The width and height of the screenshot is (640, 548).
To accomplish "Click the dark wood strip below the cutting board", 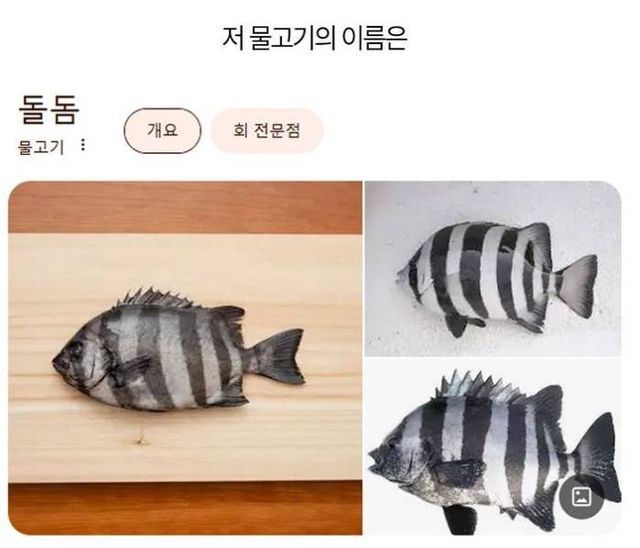I will (x=185, y=508).
